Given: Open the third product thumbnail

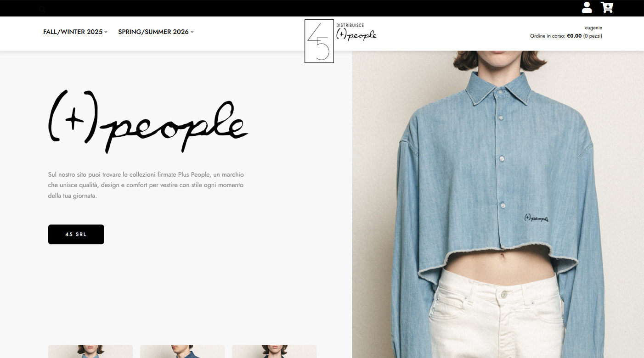Looking at the screenshot, I should 274,352.
